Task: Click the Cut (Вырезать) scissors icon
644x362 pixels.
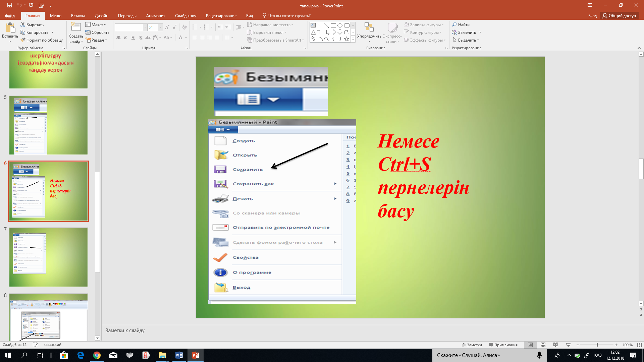Action: 23,25
